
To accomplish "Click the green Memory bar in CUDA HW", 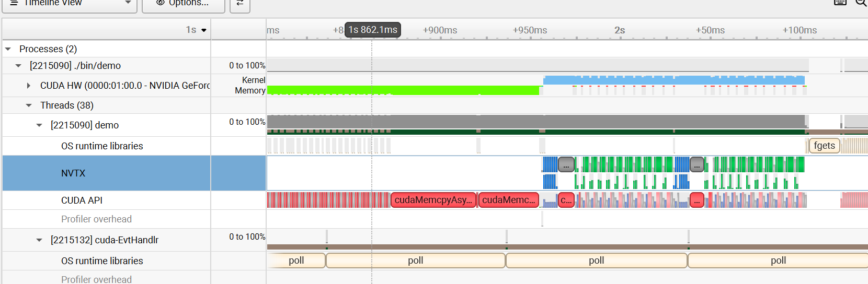I will coord(403,90).
